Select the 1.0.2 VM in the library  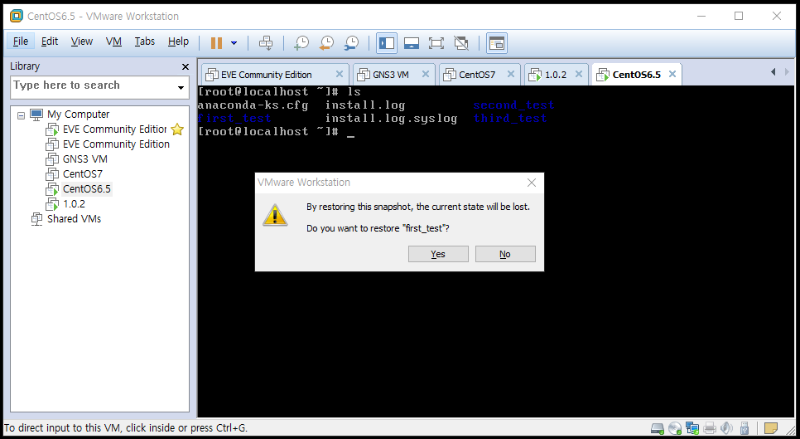(x=74, y=204)
